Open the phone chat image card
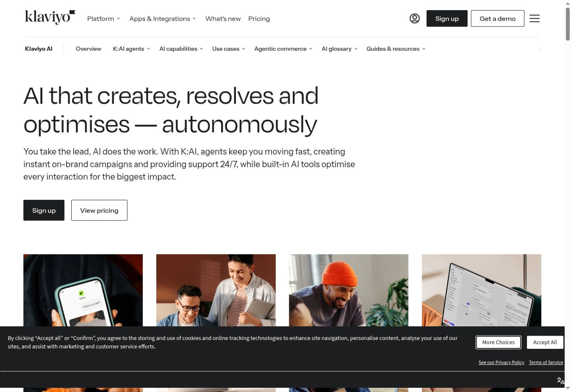Image resolution: width=571 pixels, height=392 pixels. pos(83,290)
